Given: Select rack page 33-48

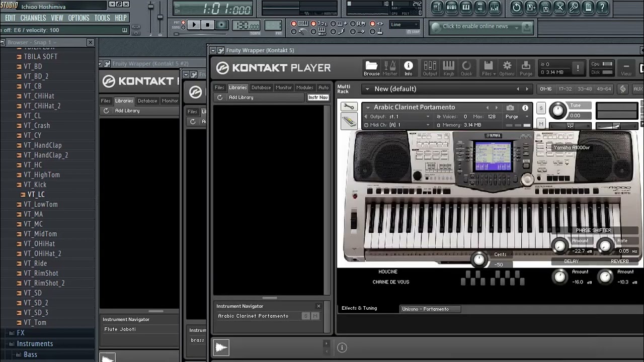Looking at the screenshot, I should [x=585, y=89].
